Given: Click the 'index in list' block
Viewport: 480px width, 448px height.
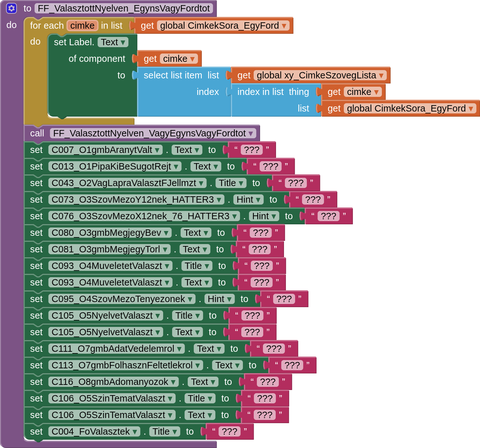Looking at the screenshot, I should [260, 92].
